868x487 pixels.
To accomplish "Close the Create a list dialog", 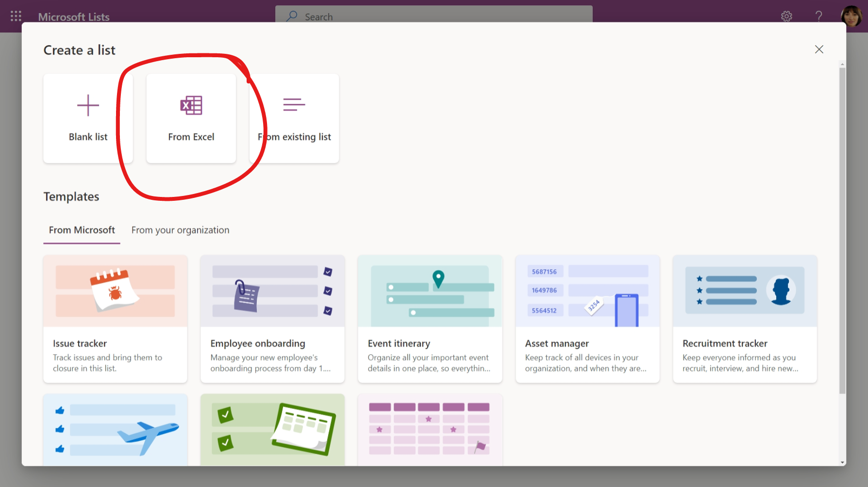I will point(819,49).
